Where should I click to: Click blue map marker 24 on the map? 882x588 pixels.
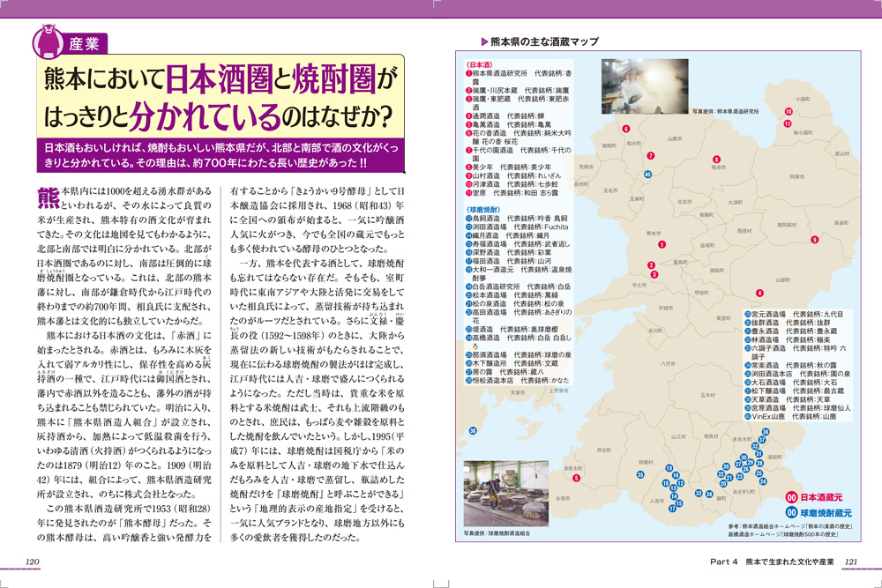763,481
